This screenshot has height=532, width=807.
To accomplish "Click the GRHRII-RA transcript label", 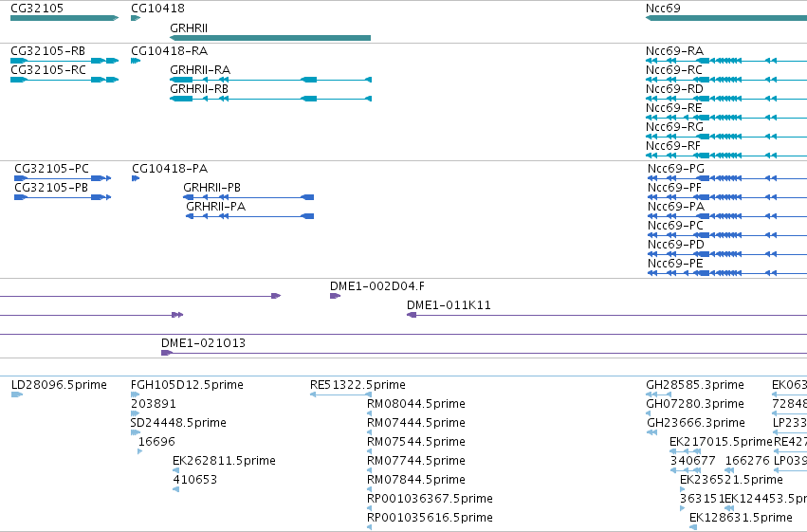I will (x=200, y=70).
